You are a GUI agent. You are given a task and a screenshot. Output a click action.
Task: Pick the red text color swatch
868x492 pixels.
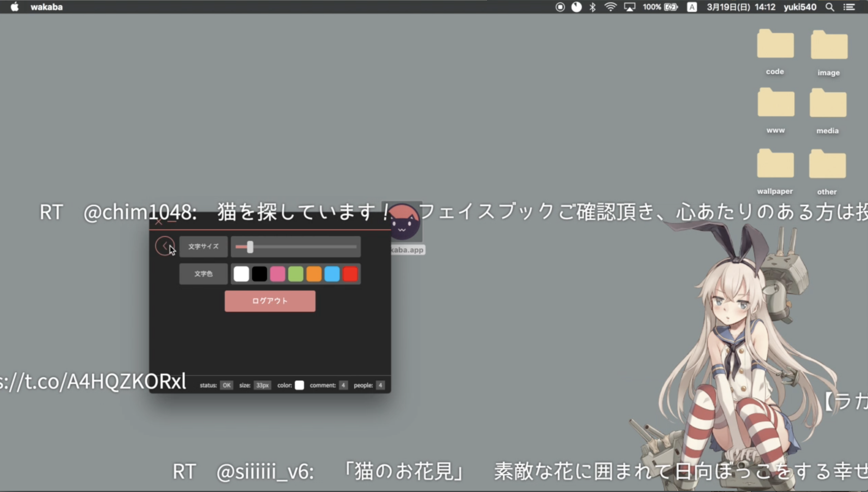[350, 274]
